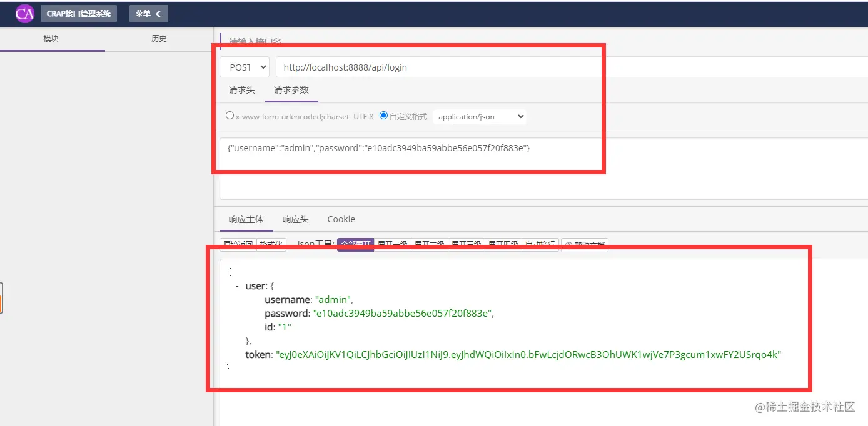This screenshot has width=868, height=426.
Task: Switch to the 模块 tab
Action: 51,39
